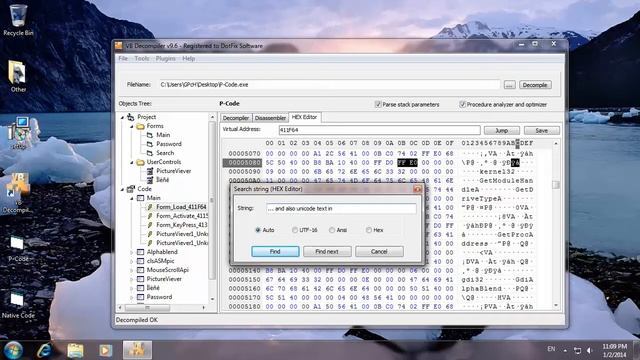Select the Ansi radio option
Viewport: 640px width, 360px height.
coord(332,230)
